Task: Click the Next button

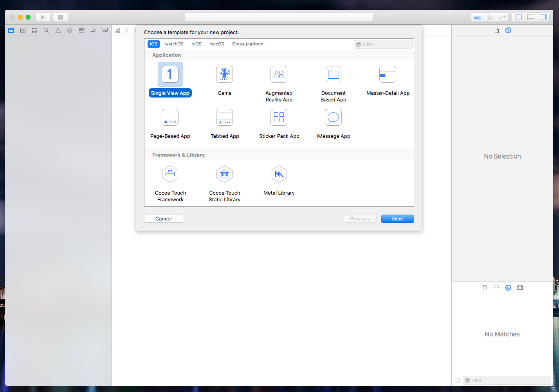Action: 397,219
